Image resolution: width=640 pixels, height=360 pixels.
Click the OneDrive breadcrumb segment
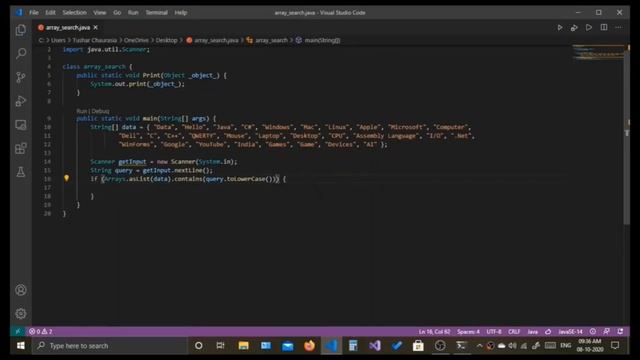136,40
